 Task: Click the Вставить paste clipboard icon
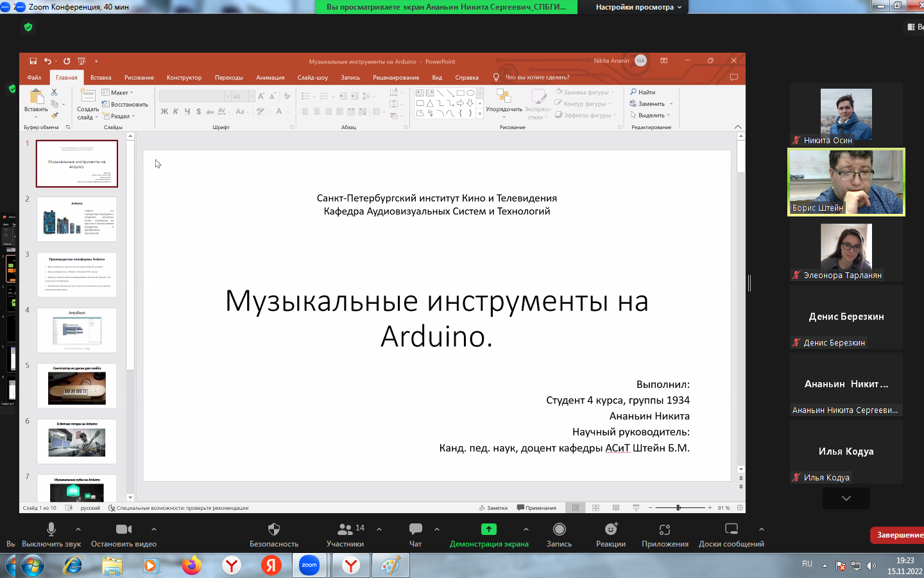pos(37,97)
